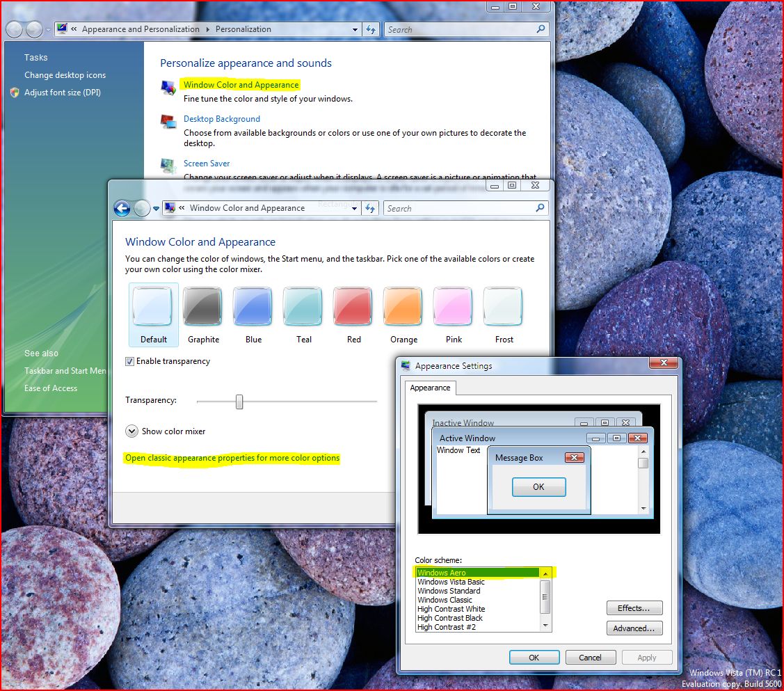The width and height of the screenshot is (784, 691).
Task: Click the Desktop Background icon
Action: coord(168,122)
